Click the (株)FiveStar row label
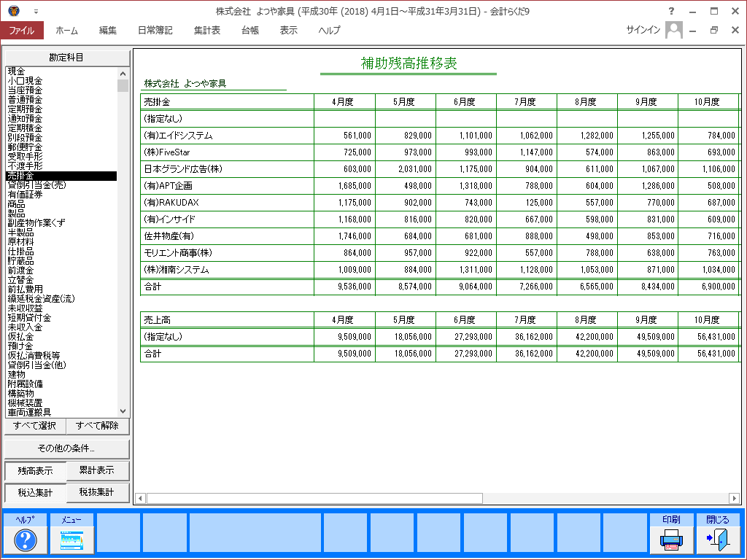Image resolution: width=747 pixels, height=560 pixels. pos(167,152)
